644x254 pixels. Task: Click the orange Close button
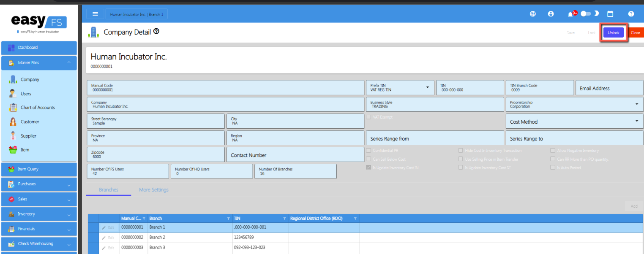click(x=635, y=32)
